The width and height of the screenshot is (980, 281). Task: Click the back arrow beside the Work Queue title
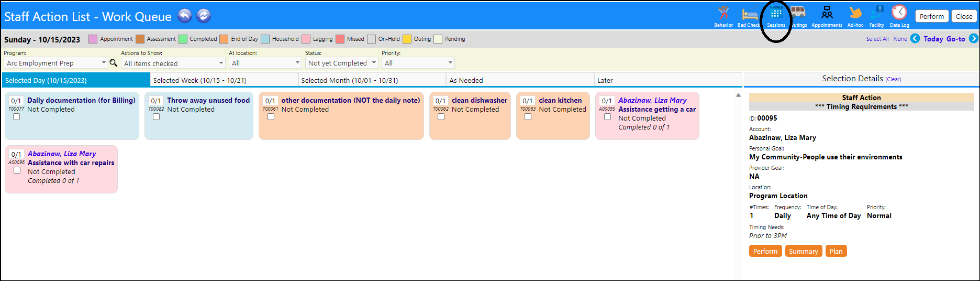click(x=185, y=16)
